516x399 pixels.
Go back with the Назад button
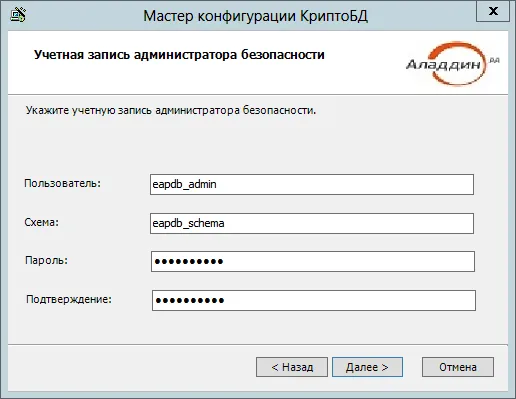point(292,367)
